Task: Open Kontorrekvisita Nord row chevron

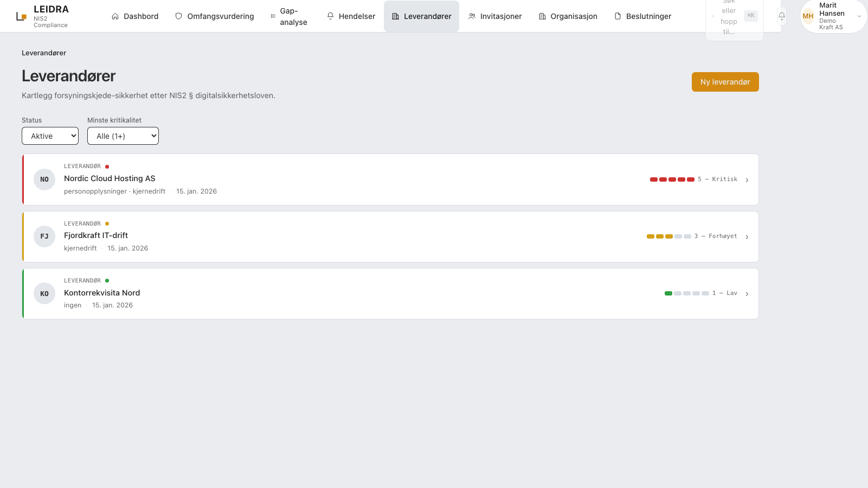Action: click(747, 294)
